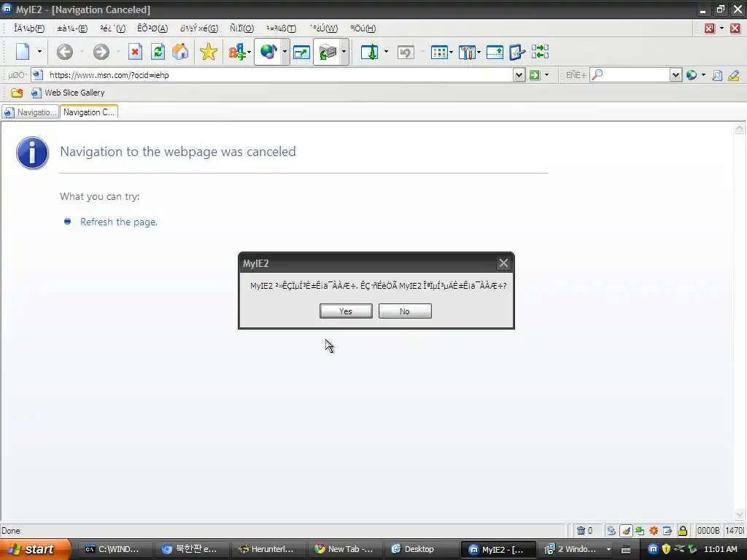Expand the New page button dropdown arrow
747x560 pixels.
(x=39, y=52)
